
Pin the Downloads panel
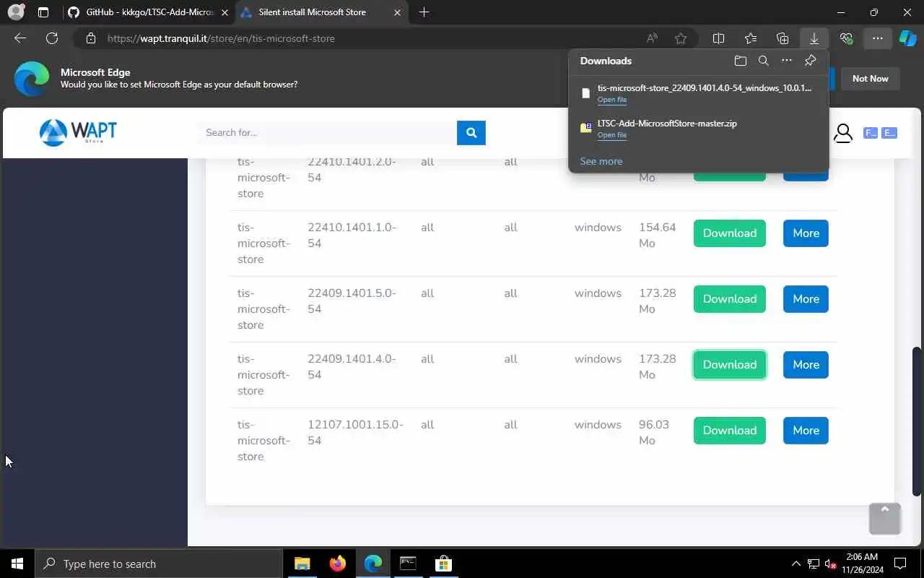[810, 61]
